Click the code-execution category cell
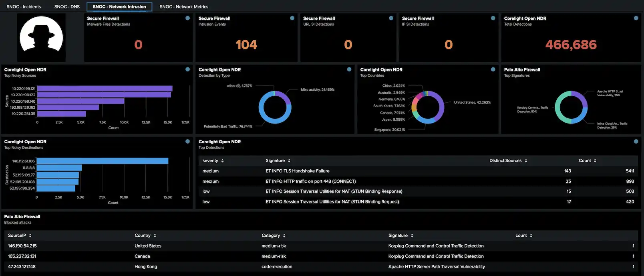 (x=277, y=267)
